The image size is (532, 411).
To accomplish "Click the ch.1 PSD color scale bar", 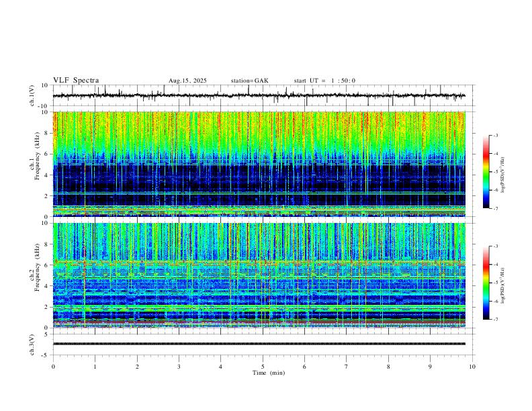I will (486, 172).
